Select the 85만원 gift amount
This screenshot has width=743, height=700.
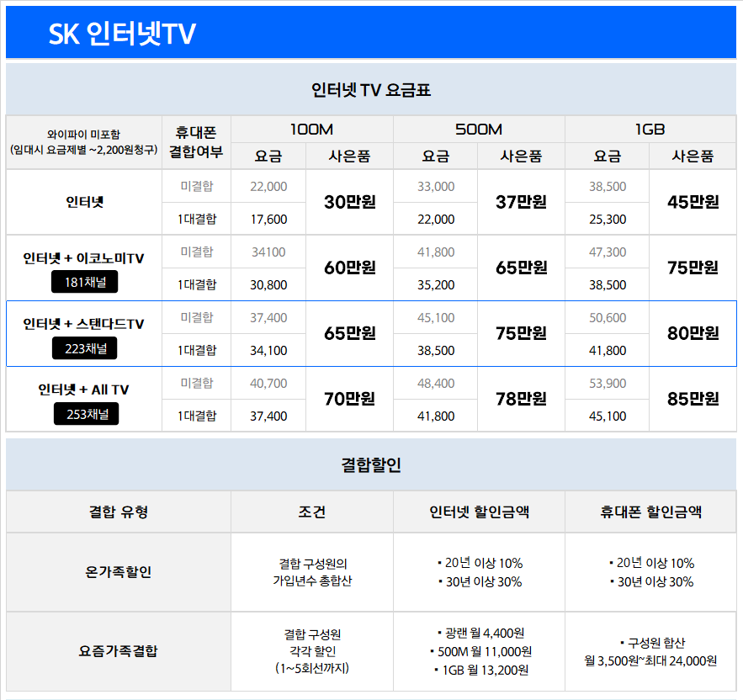tap(693, 399)
